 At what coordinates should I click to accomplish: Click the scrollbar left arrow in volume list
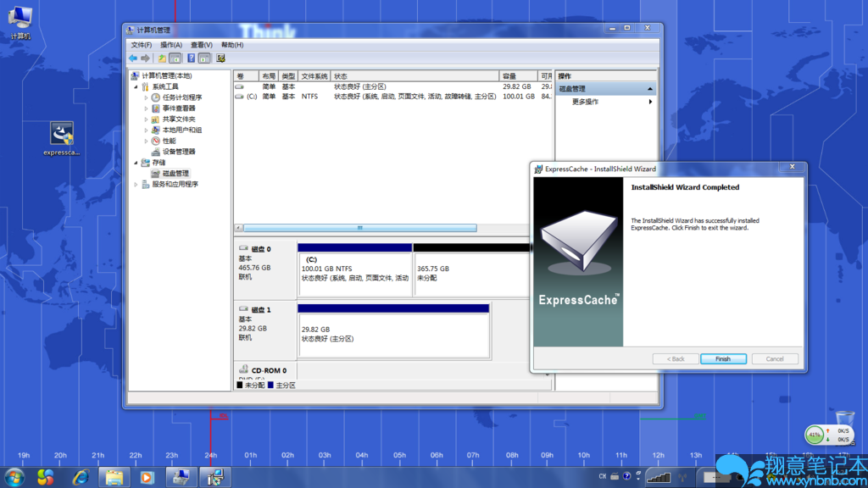point(238,228)
